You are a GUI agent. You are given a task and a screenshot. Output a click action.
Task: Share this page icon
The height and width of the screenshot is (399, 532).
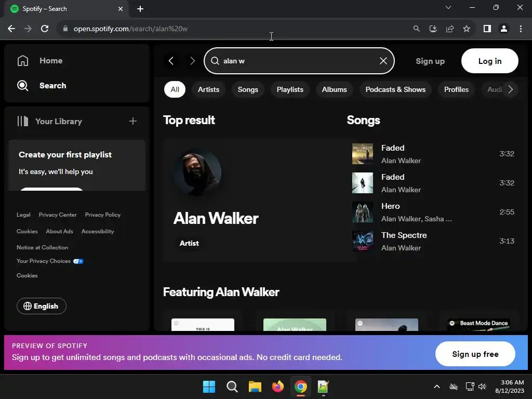pos(450,29)
